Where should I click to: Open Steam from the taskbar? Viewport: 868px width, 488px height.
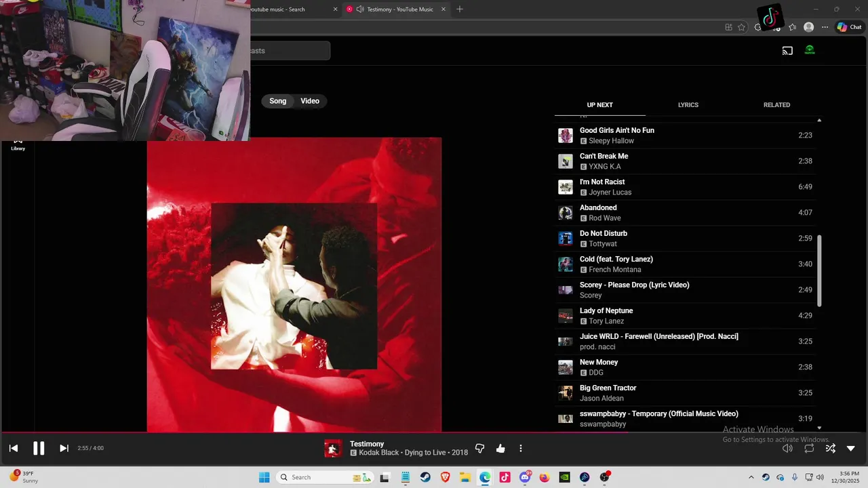[425, 477]
